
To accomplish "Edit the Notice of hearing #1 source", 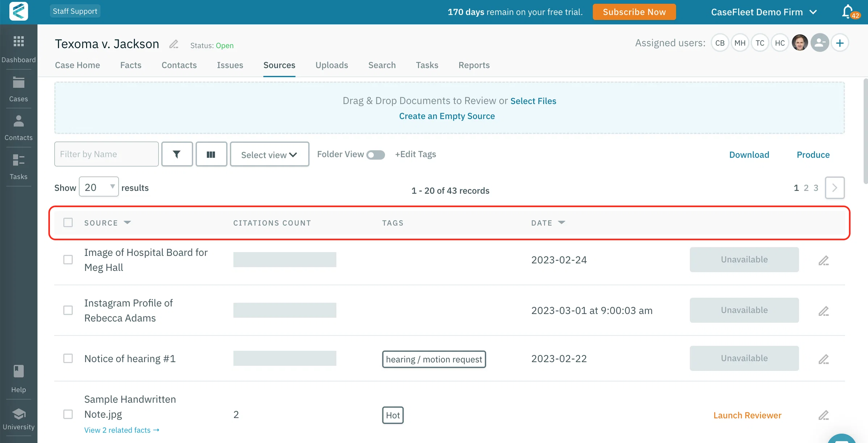I will pyautogui.click(x=823, y=359).
